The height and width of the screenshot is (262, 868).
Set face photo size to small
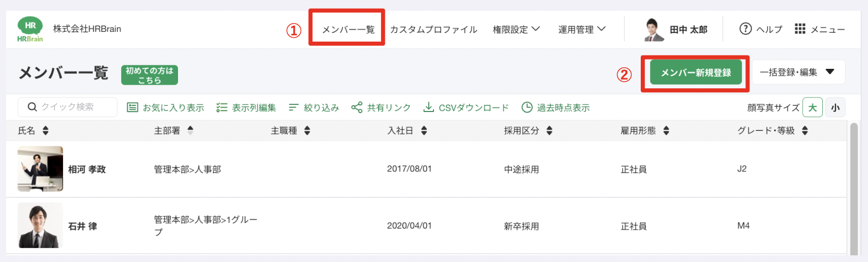click(835, 107)
